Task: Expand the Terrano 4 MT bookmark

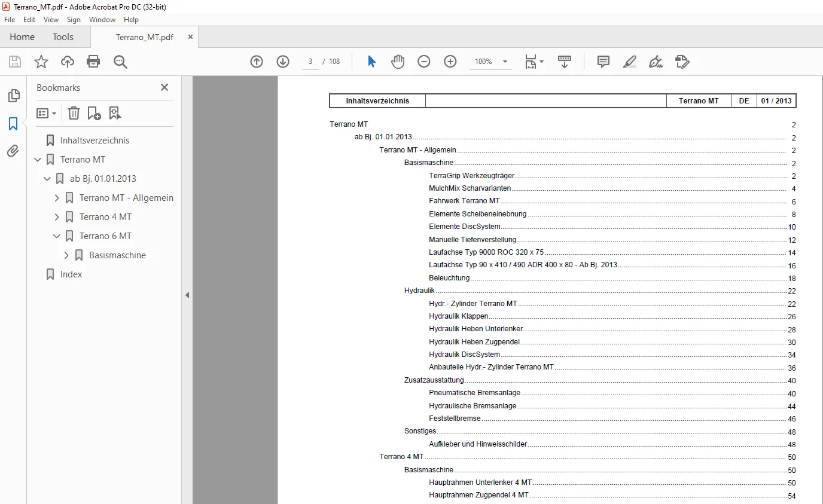Action: click(x=57, y=217)
